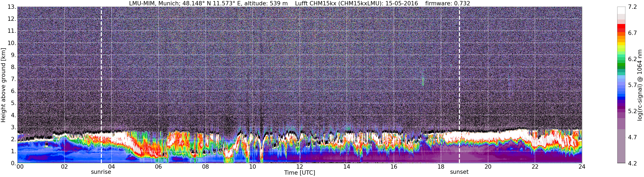644x177 pixels.
Task: Click the white dashed sunrise marker line
Action: (x=101, y=85)
